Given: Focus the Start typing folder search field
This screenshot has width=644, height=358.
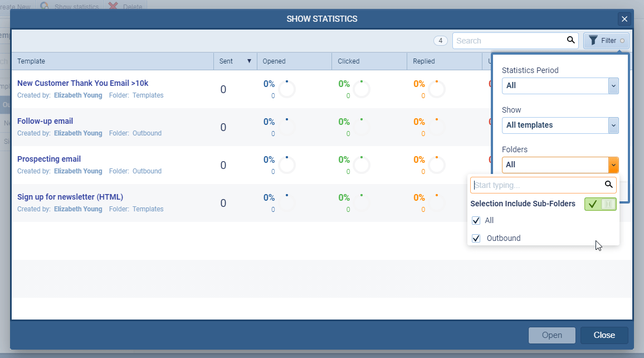Looking at the screenshot, I should pos(536,185).
